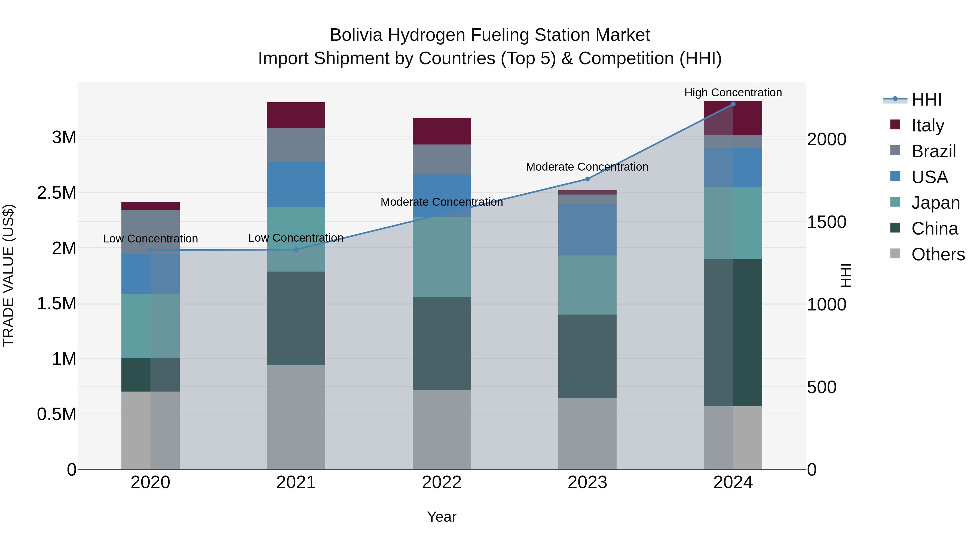Screen dimensions: 980x551
Task: Click the 3M y-axis tick label
Action: coord(64,137)
